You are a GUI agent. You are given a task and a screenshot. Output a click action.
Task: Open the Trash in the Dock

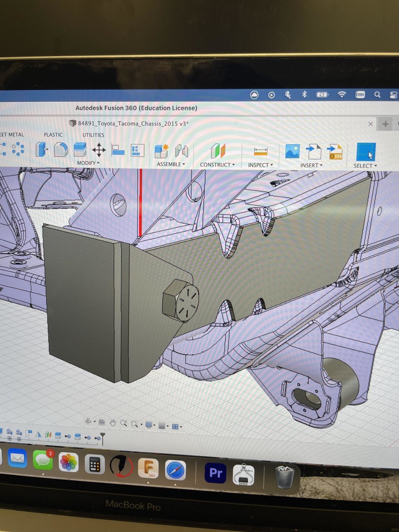(285, 478)
